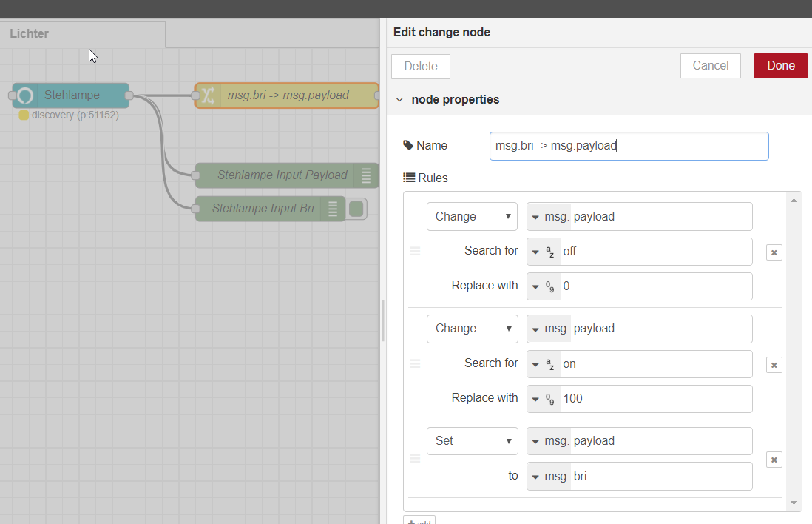Remove the Set msg.payload rule
Viewport: 812px width, 524px height.
[774, 460]
